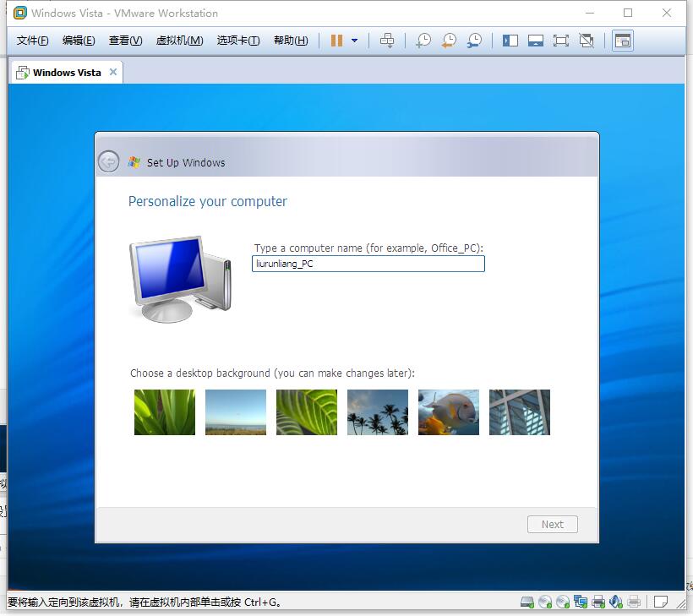Pause the virtual machine with the orange button
Image resolution: width=693 pixels, height=616 pixels.
(x=336, y=41)
